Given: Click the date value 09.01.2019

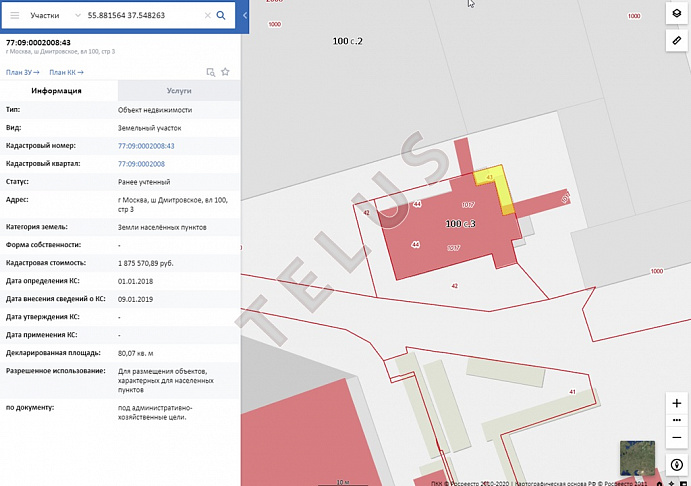Looking at the screenshot, I should click(x=135, y=299).
